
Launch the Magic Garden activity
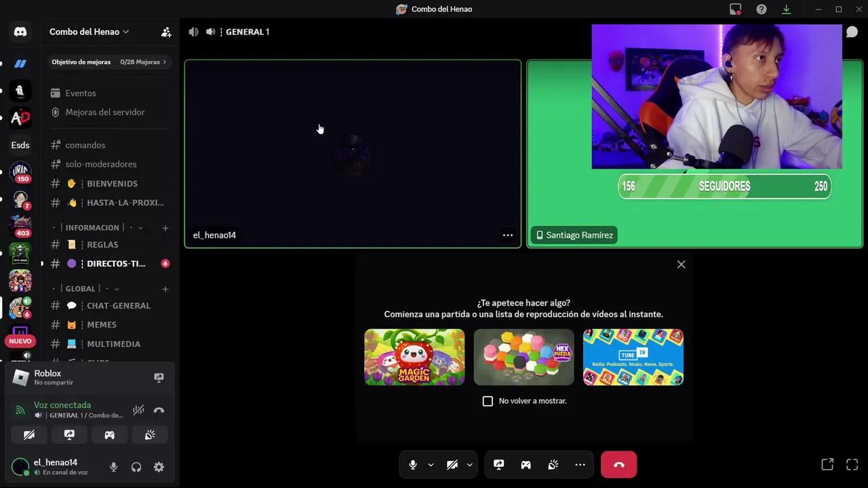click(x=414, y=357)
